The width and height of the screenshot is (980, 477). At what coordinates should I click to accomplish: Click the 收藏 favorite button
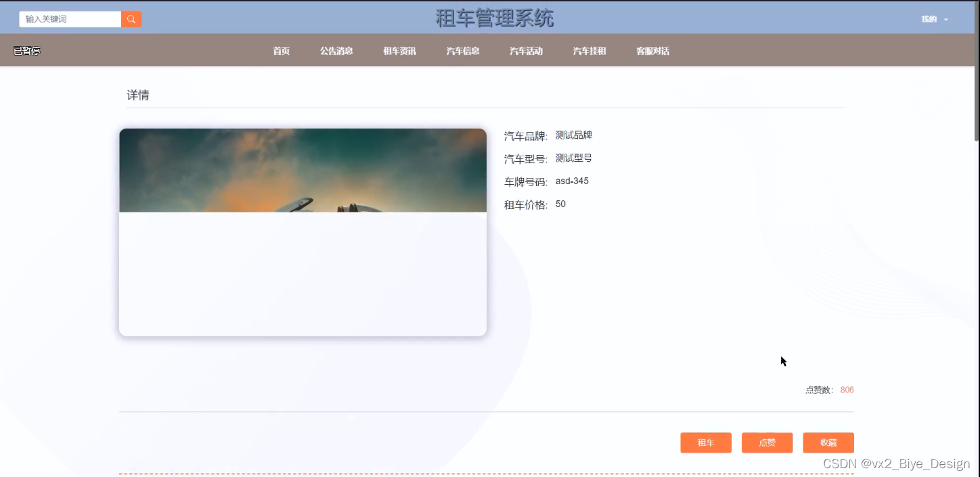pos(828,442)
